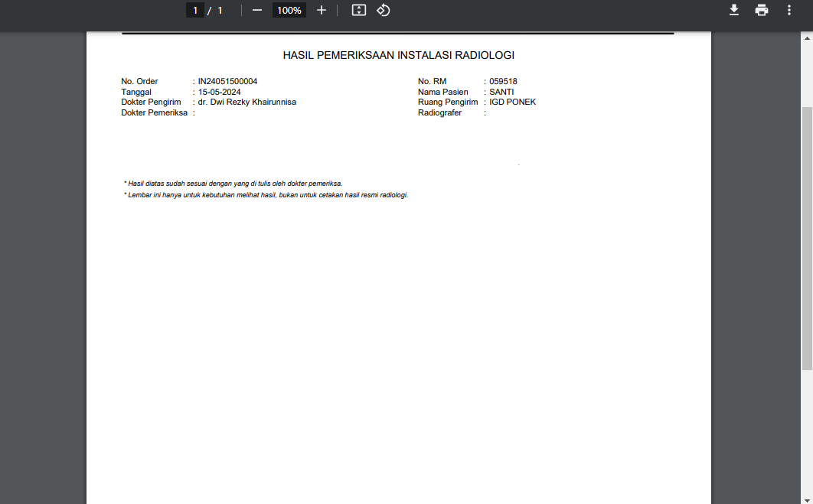
Task: Click the fit page toolbar button
Action: (x=358, y=10)
